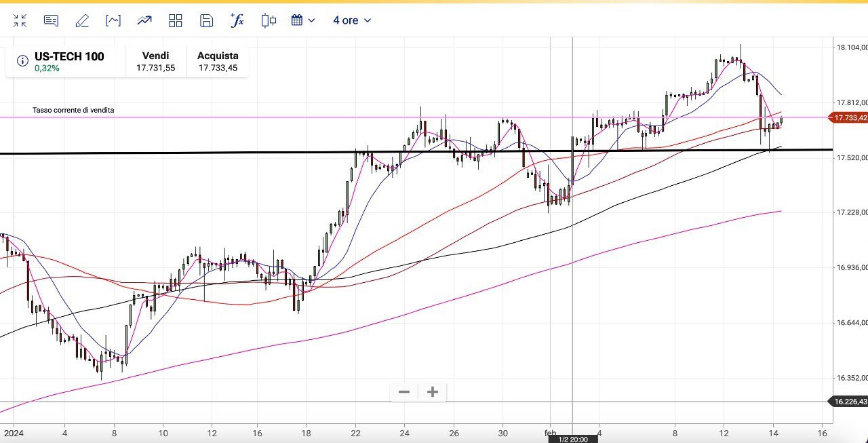Click the 1/2 20:00 time marker
This screenshot has height=443, width=868.
pos(573,439)
